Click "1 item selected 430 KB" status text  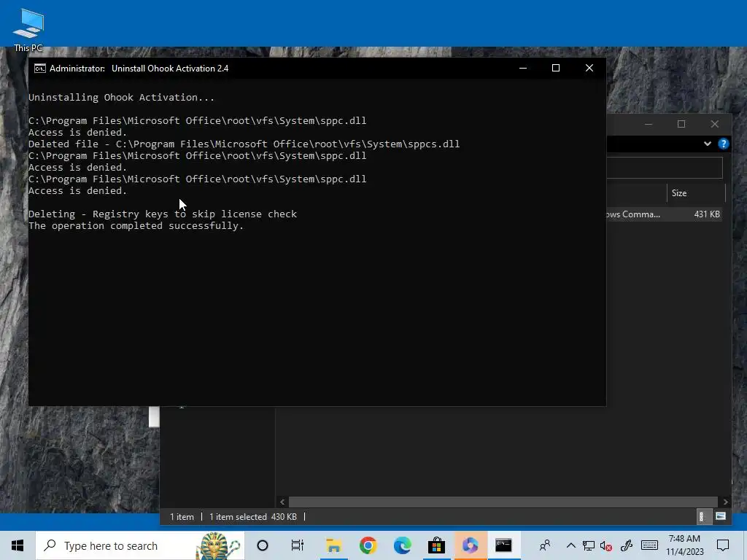(x=253, y=517)
